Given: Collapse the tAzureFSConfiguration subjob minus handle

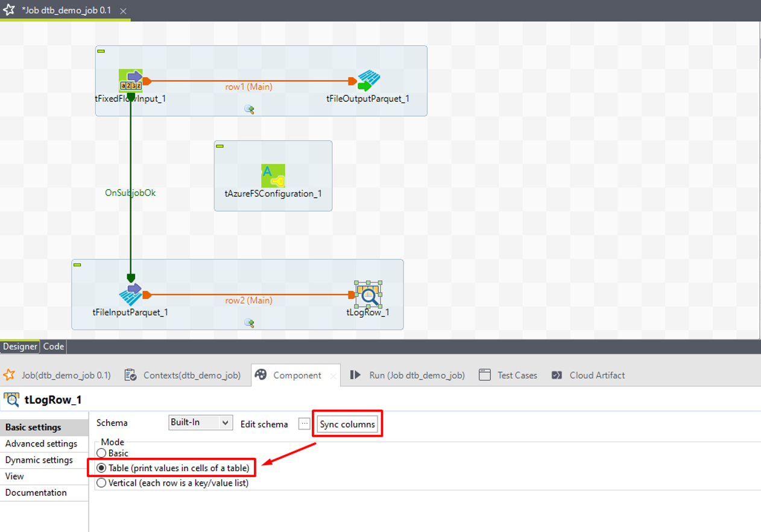Looking at the screenshot, I should point(220,146).
